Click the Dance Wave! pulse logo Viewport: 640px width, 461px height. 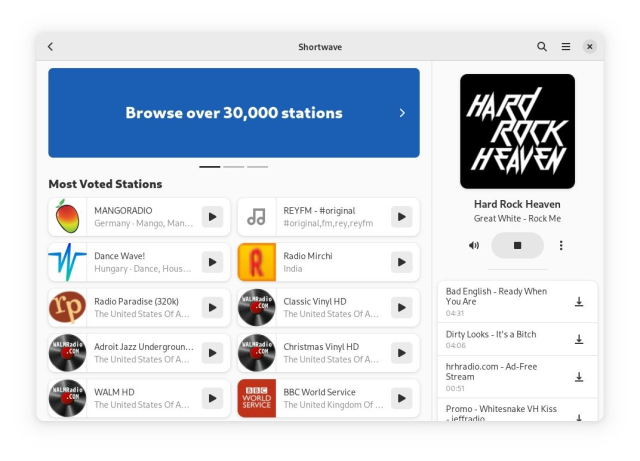click(67, 262)
